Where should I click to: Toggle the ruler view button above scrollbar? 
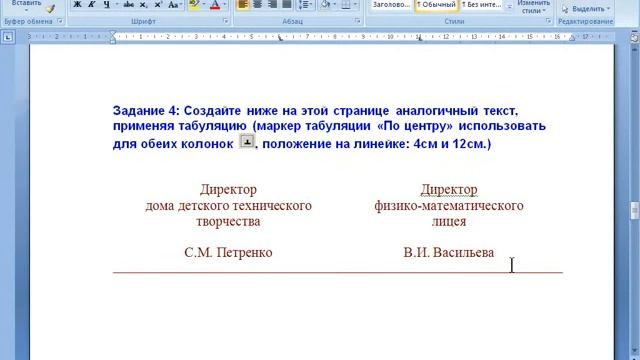coord(635,38)
